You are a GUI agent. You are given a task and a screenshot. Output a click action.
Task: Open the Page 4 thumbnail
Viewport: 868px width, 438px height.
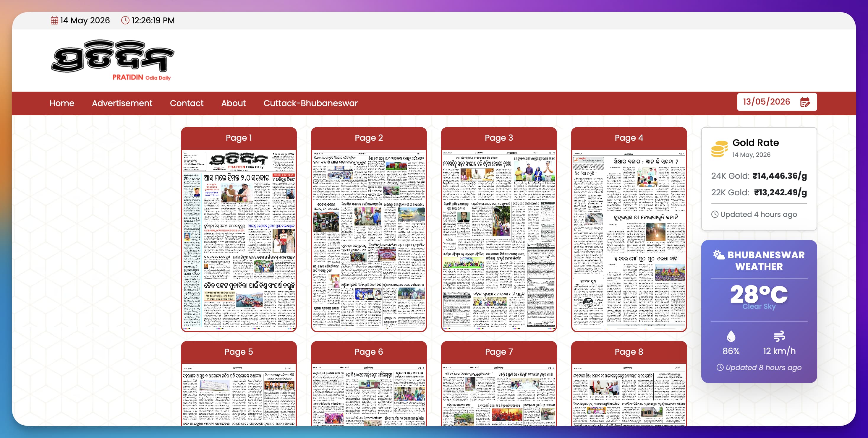(629, 240)
